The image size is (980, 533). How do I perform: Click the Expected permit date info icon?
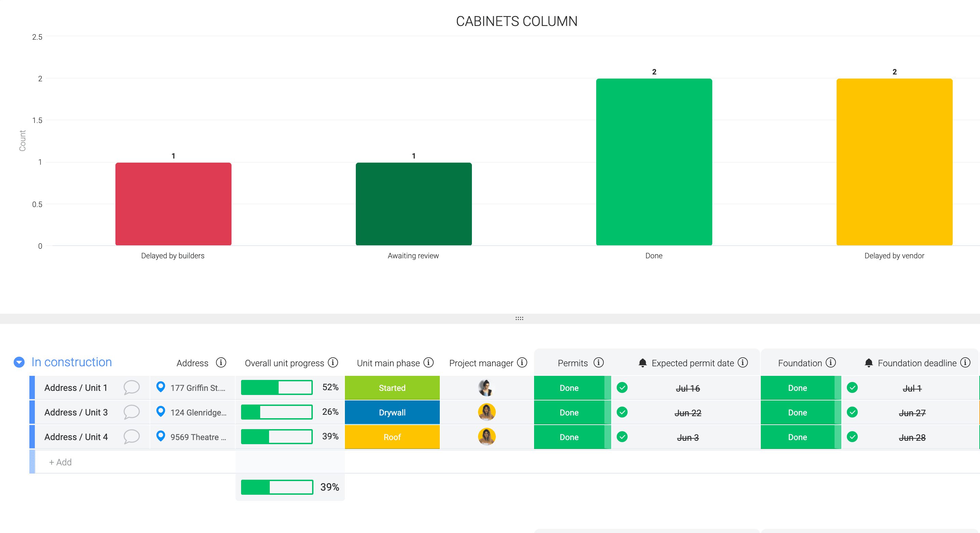743,363
